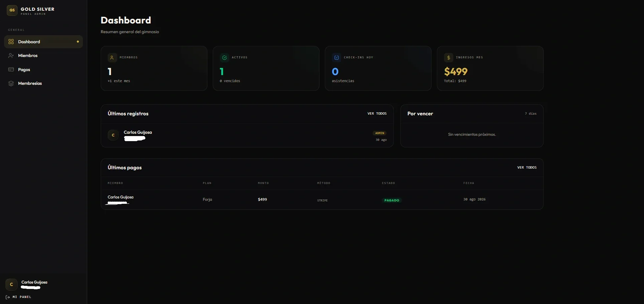The width and height of the screenshot is (644, 304).
Task: Click the Dashboard grid icon in sidebar
Action: (x=11, y=42)
